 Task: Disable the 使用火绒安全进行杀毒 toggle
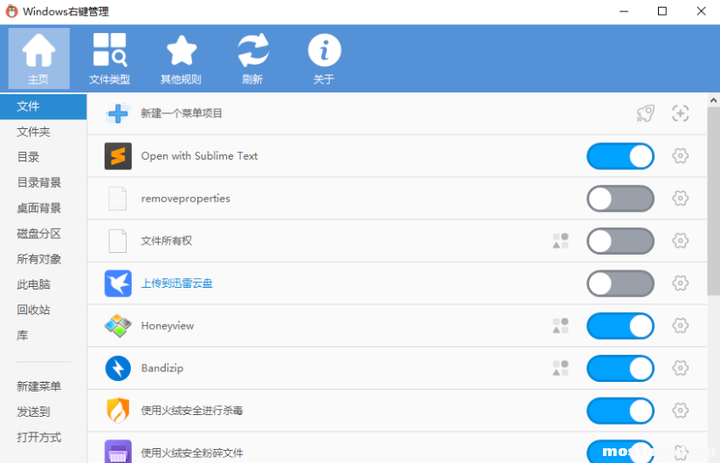[x=620, y=411]
